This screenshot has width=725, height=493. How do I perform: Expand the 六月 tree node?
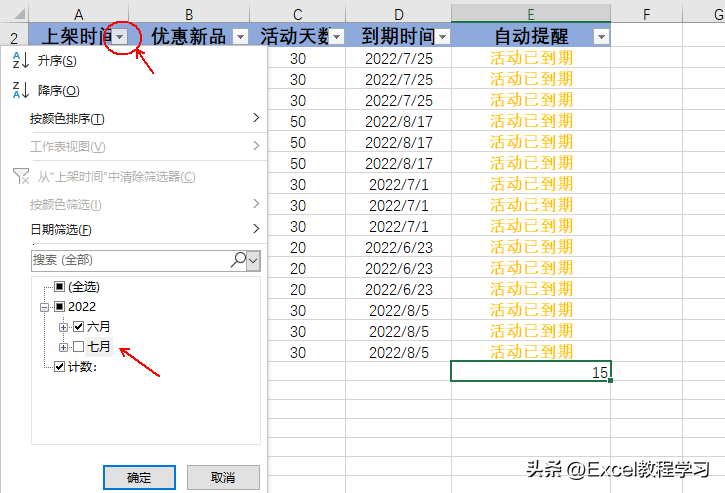63,327
